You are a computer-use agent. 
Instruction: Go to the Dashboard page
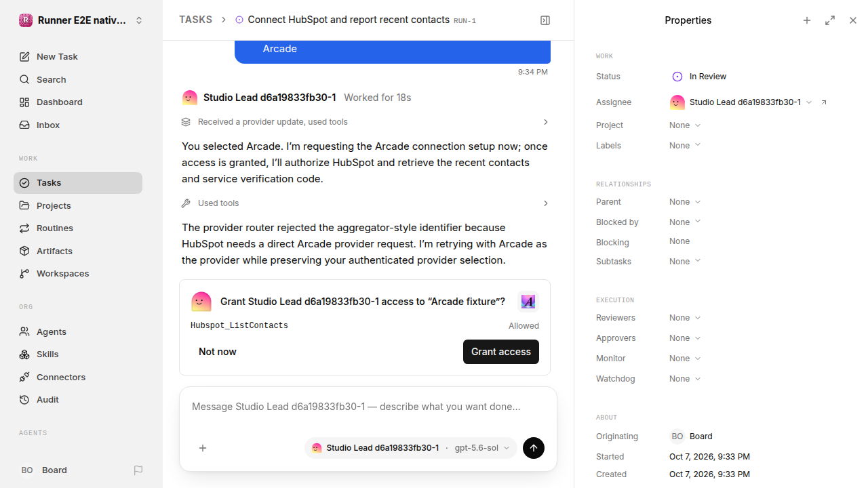point(78,102)
